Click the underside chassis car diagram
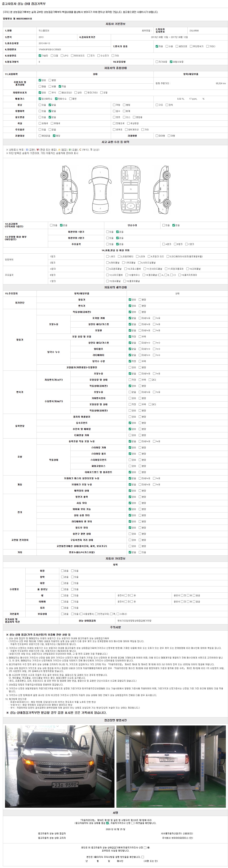The image size is (228, 868). (131, 190)
